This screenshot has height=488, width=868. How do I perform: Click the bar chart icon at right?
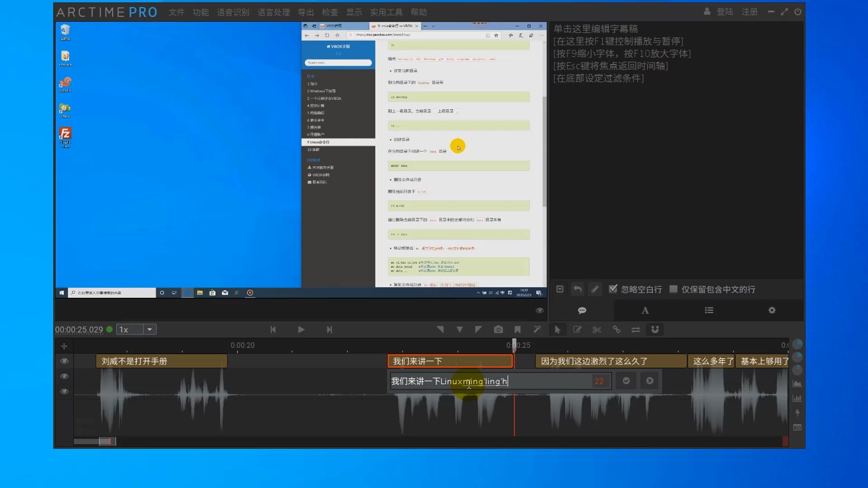pos(797,398)
